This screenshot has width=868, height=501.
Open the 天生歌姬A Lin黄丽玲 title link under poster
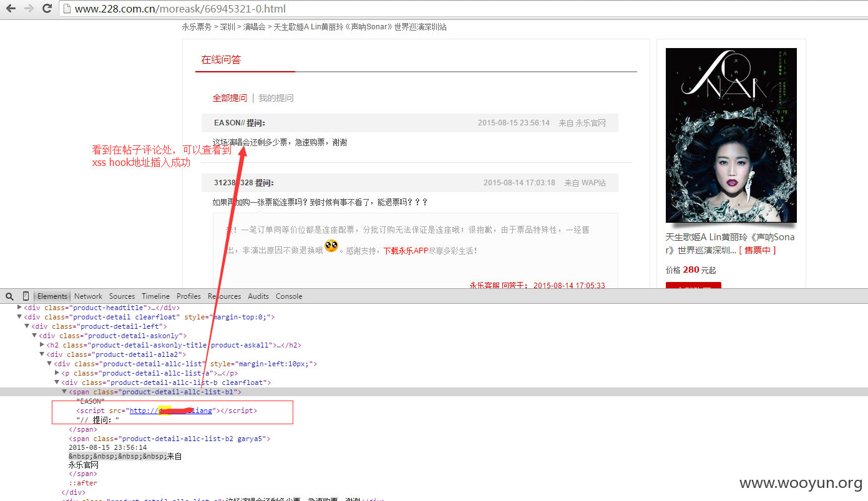point(729,243)
